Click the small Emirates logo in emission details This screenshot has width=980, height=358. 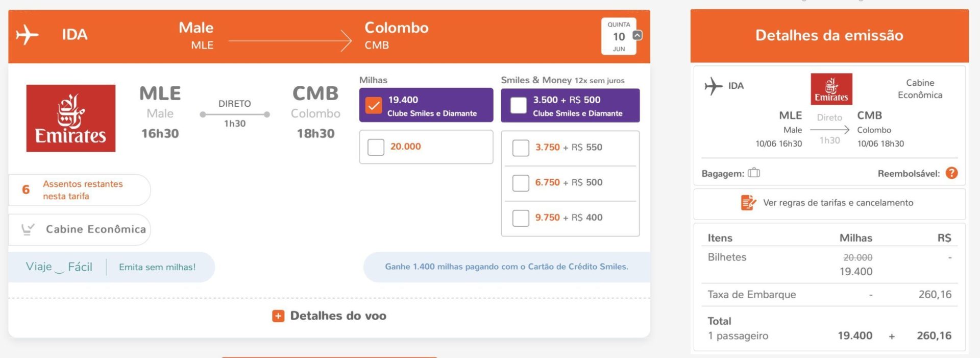[831, 89]
